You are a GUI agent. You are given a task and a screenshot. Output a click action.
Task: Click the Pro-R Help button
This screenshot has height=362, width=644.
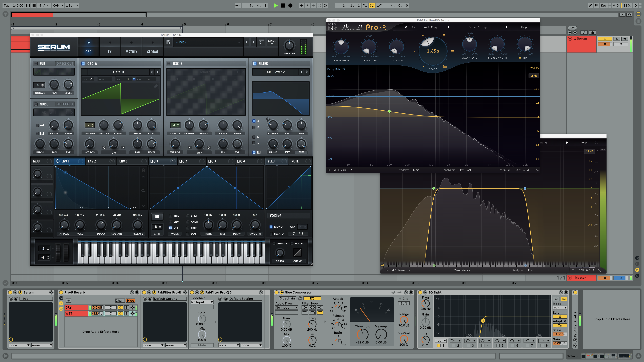(x=524, y=27)
